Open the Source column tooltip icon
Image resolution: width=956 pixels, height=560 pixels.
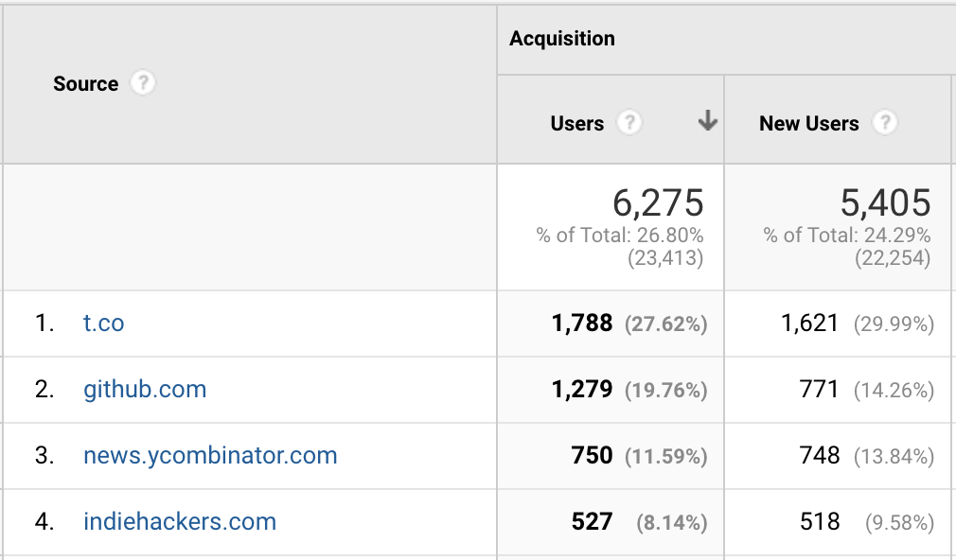143,83
